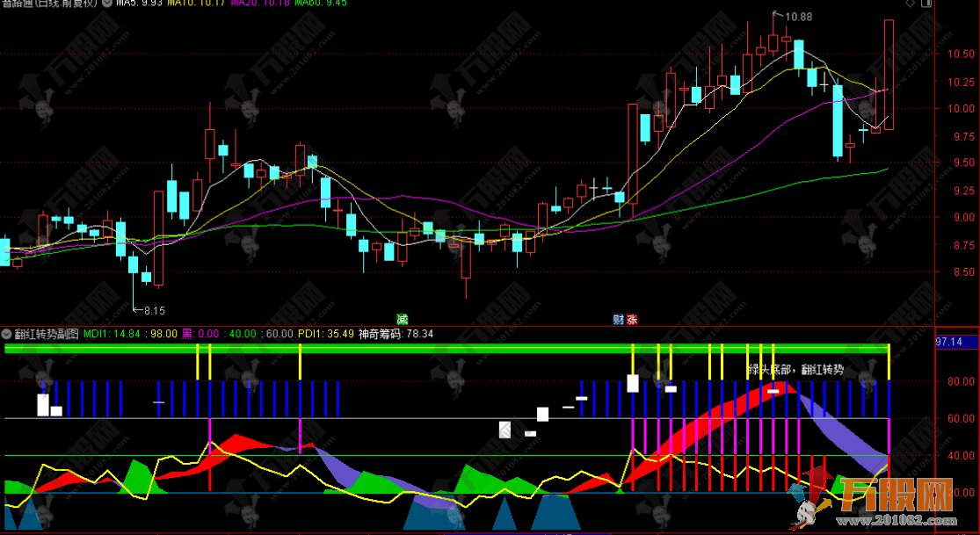
Task: Click the tall red candlestick at far right
Action: click(x=888, y=75)
